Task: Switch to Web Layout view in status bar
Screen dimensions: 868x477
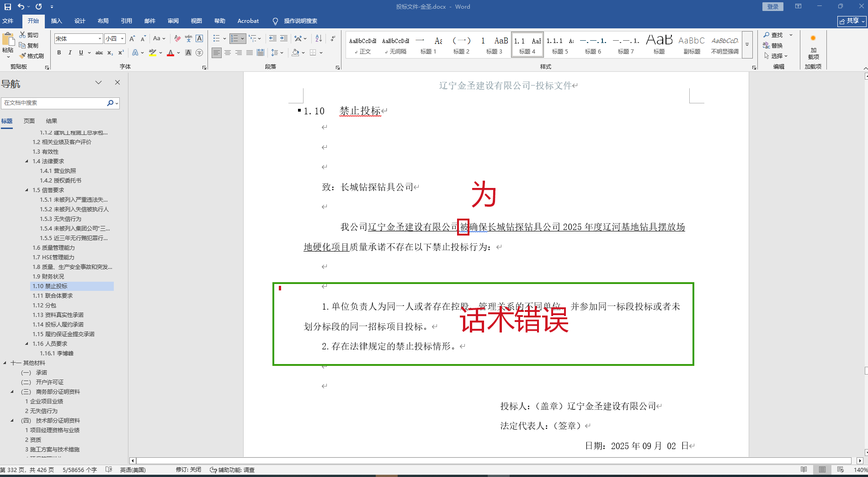Action: [x=841, y=470]
